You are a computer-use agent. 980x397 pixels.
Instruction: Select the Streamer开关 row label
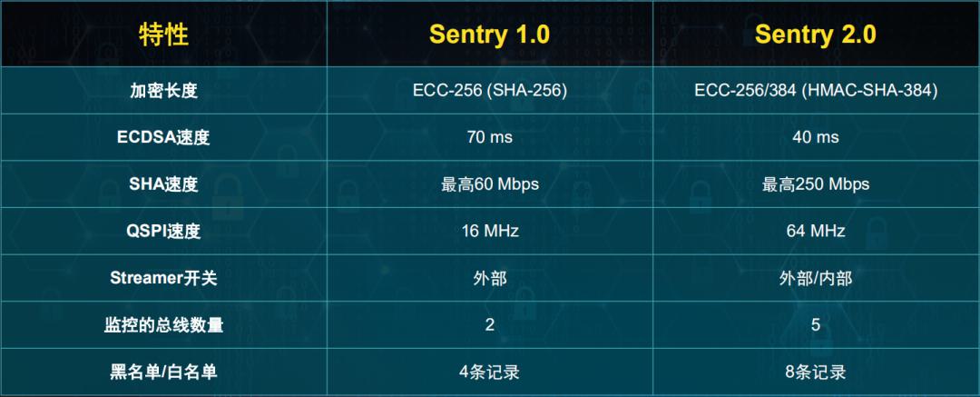163,278
